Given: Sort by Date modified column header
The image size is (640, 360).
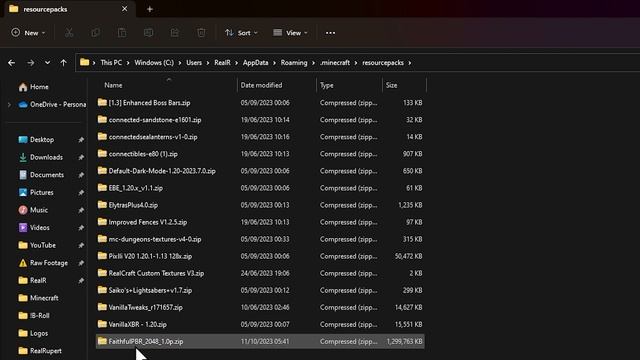Looking at the screenshot, I should click(276, 85).
